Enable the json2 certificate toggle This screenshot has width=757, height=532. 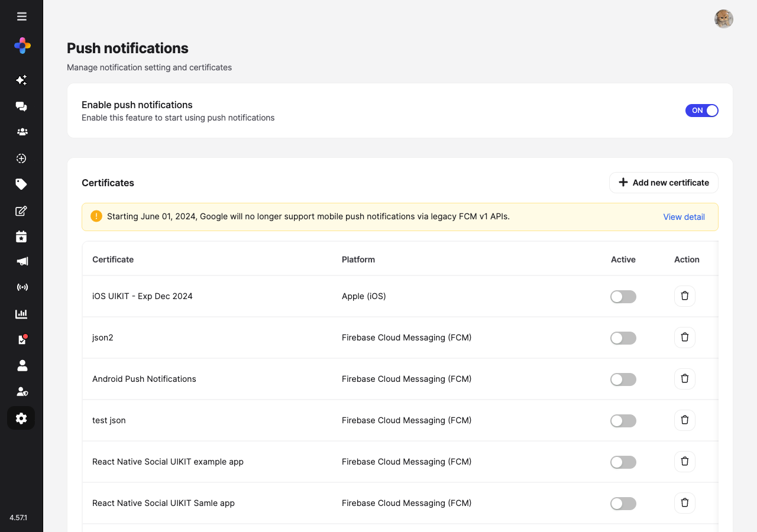(623, 338)
